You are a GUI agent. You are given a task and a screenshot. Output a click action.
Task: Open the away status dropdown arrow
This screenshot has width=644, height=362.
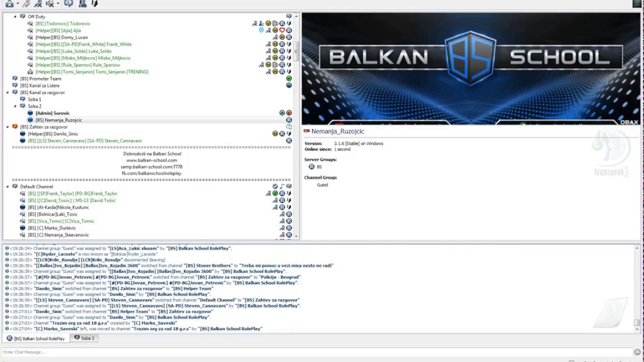coord(18,4)
